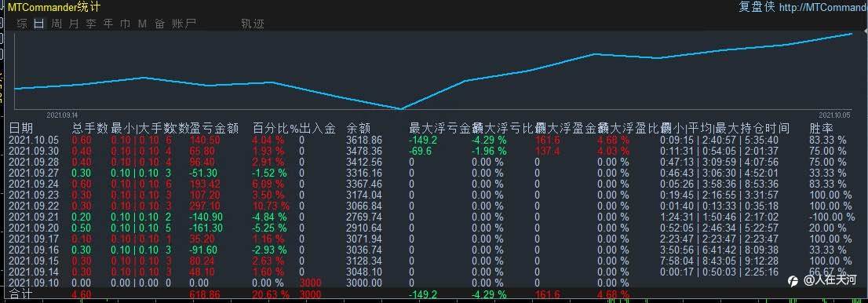Viewport: 868px width, 303px height.
Task: Click the balance value 3066.84
Action: click(364, 206)
